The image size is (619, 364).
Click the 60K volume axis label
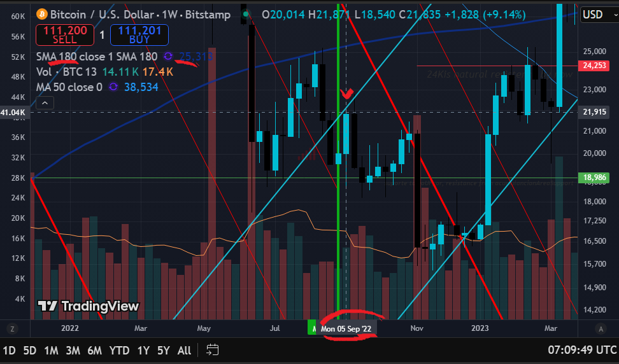tap(18, 16)
